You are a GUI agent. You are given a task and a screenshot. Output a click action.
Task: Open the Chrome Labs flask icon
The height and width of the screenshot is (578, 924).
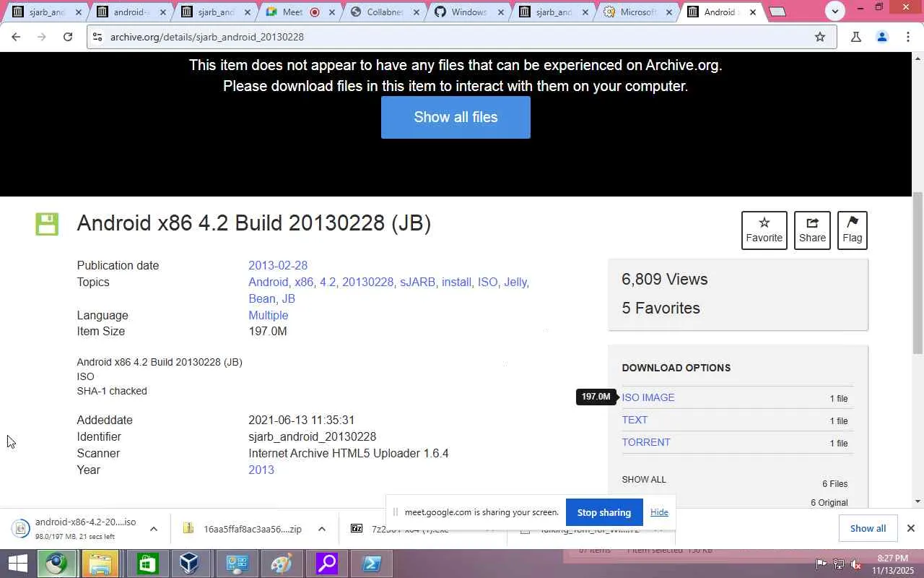pos(856,37)
